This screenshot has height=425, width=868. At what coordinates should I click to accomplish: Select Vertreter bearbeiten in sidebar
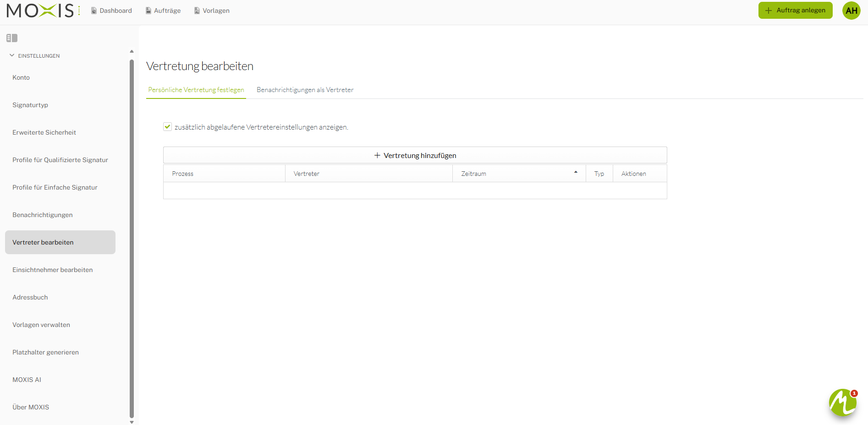pyautogui.click(x=60, y=242)
